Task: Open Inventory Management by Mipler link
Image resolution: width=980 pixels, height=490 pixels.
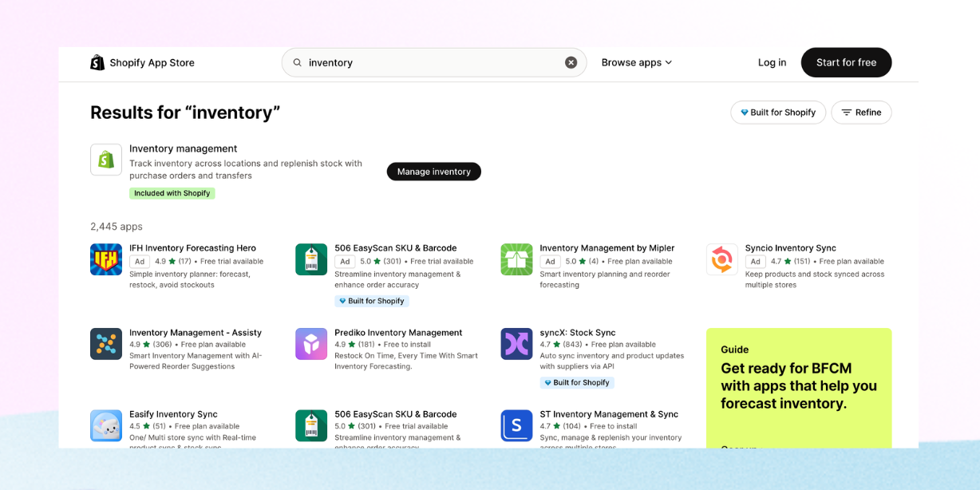Action: coord(607,248)
